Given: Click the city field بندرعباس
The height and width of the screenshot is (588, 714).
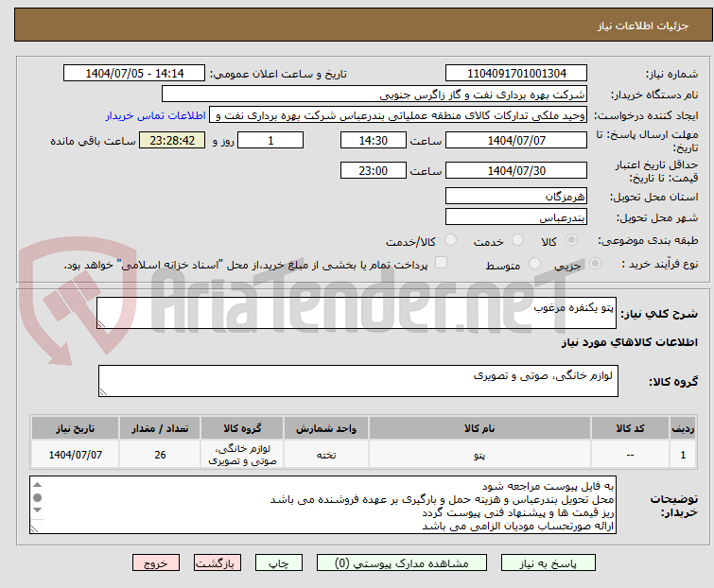Looking at the screenshot, I should pos(516,217).
